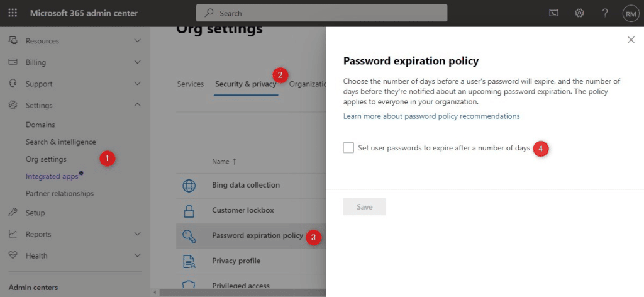Open the Privileged access setting
644x297 pixels.
pos(241,286)
